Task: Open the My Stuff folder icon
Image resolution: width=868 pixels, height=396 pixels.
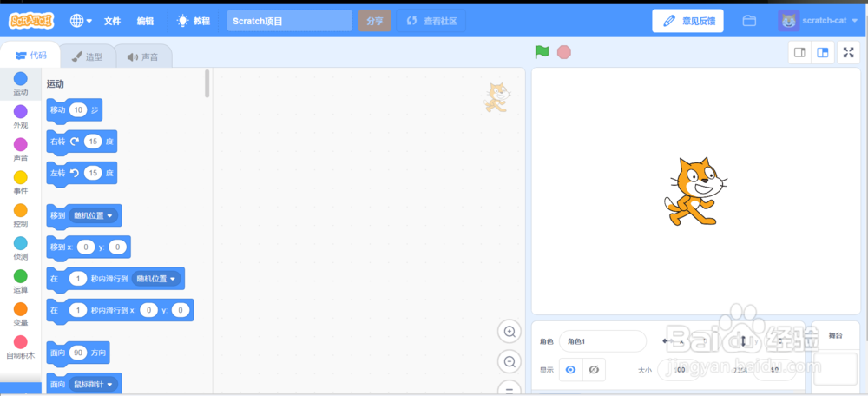Action: point(749,21)
